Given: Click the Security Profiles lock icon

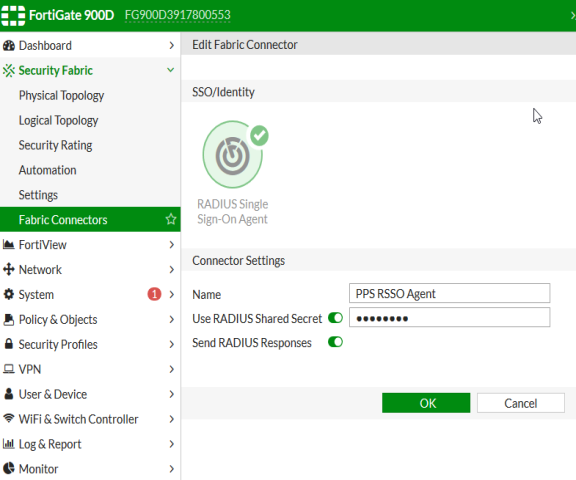Looking at the screenshot, I should pos(9,344).
